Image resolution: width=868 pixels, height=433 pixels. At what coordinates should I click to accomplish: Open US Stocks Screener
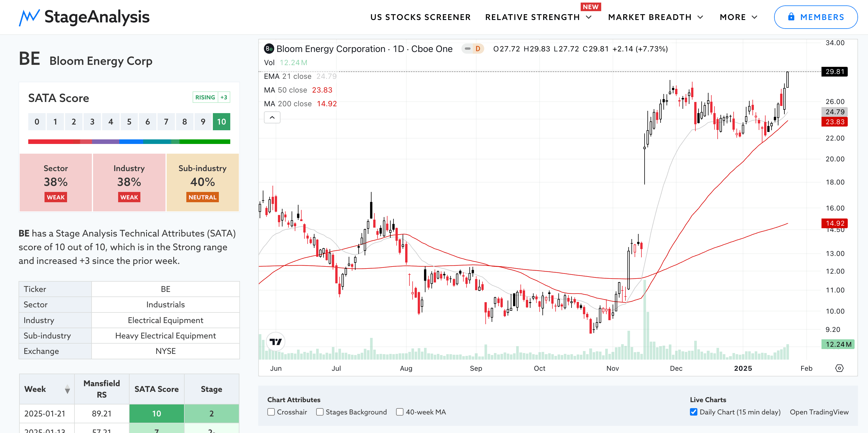click(421, 17)
